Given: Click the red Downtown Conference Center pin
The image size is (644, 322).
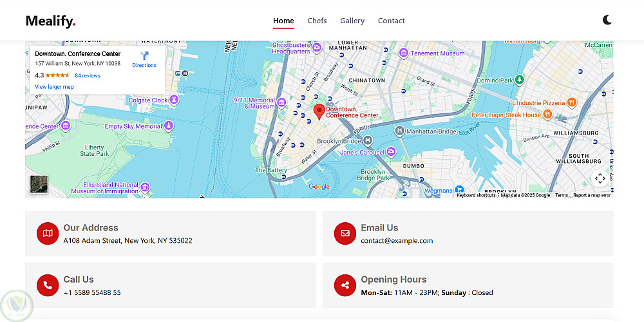Looking at the screenshot, I should [319, 111].
